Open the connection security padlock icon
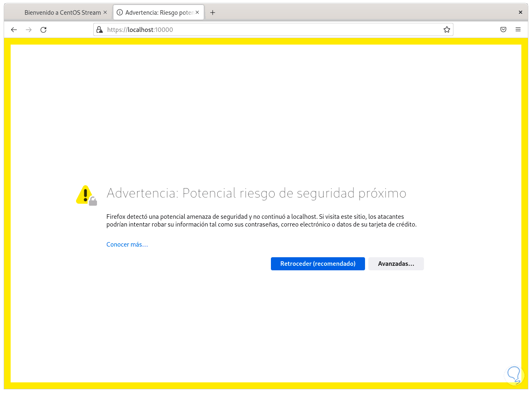The width and height of the screenshot is (532, 393). (99, 29)
